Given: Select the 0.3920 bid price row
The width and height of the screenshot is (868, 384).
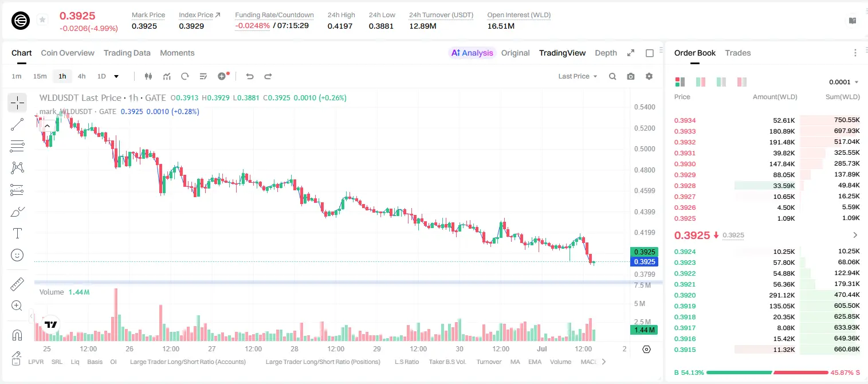Looking at the screenshot, I should [767, 295].
